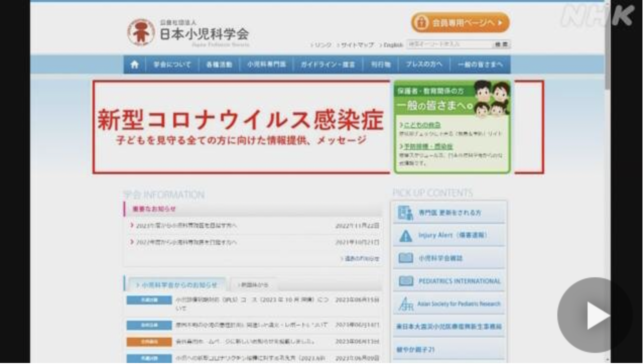Open the Injury Alert (傷害速報) item

coord(449,235)
